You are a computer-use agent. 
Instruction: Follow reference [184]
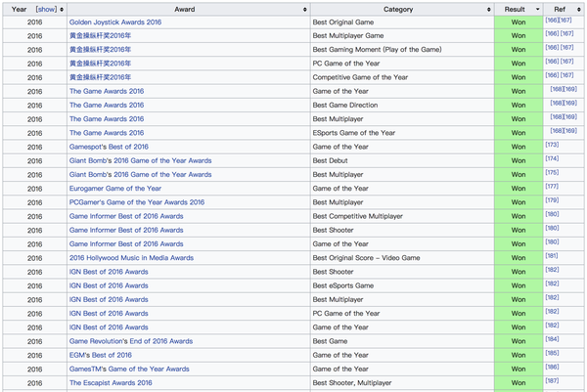(552, 339)
